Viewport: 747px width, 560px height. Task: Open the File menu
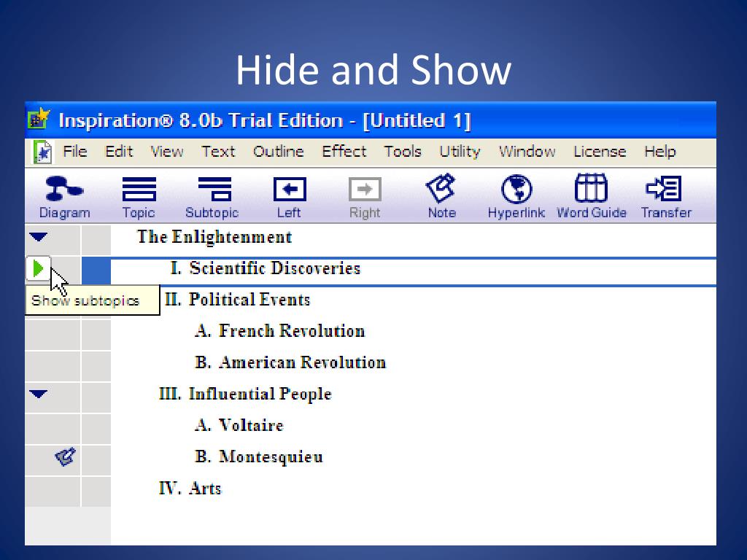tap(75, 152)
